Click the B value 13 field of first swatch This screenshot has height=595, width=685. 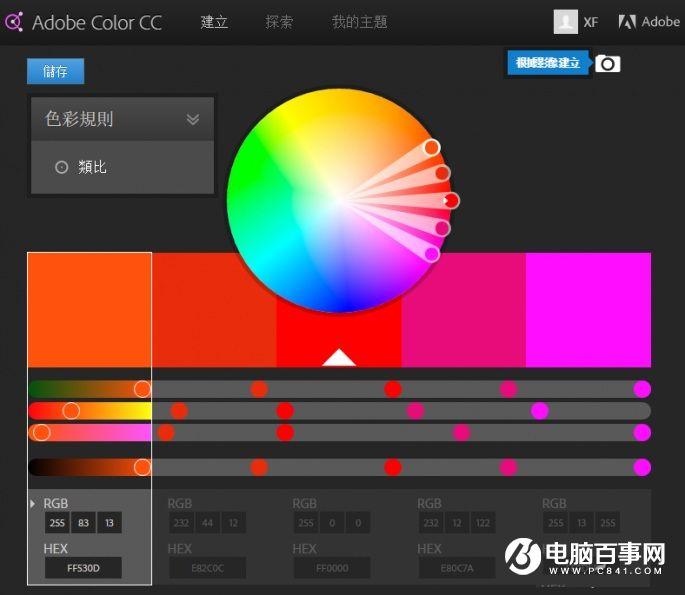(109, 522)
